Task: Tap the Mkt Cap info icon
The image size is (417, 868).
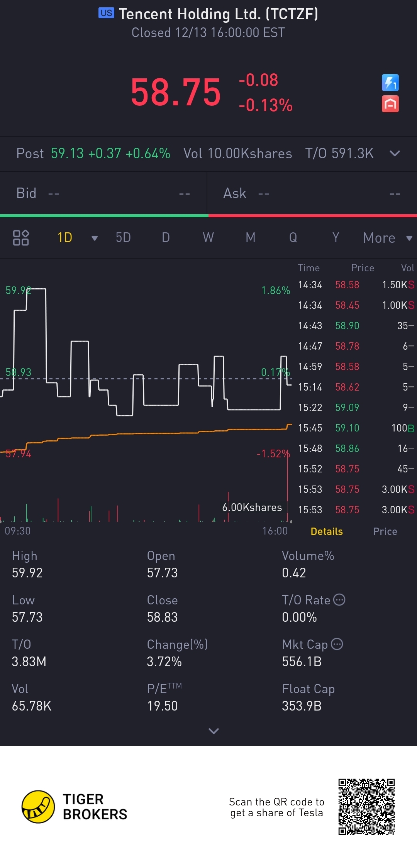Action: click(x=337, y=644)
